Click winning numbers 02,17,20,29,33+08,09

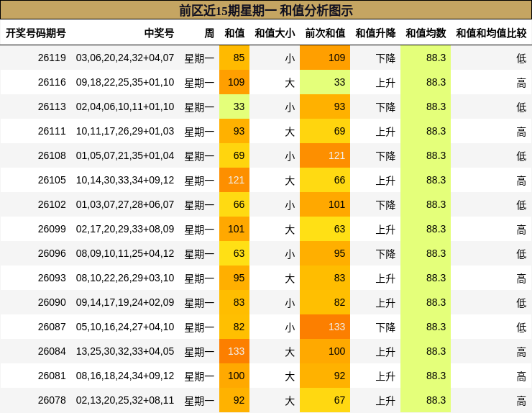click(x=125, y=229)
